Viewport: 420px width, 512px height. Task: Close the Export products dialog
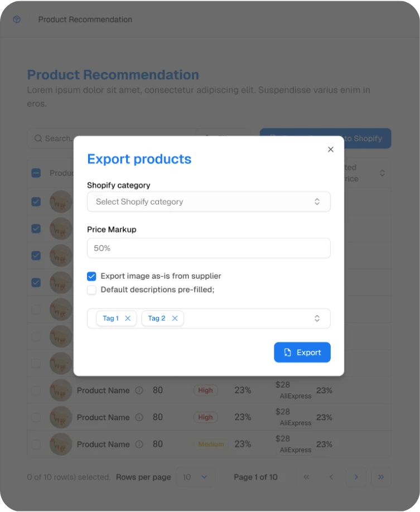tap(331, 149)
